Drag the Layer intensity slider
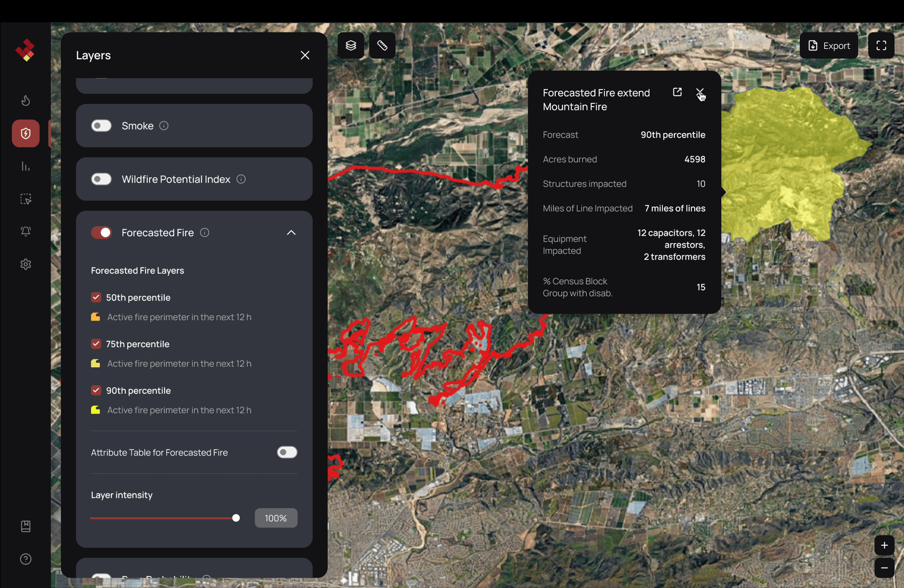The height and width of the screenshot is (588, 904). 235,517
